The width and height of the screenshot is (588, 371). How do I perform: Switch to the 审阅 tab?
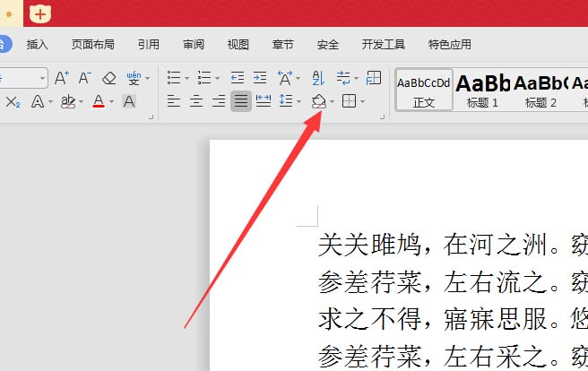click(x=194, y=45)
